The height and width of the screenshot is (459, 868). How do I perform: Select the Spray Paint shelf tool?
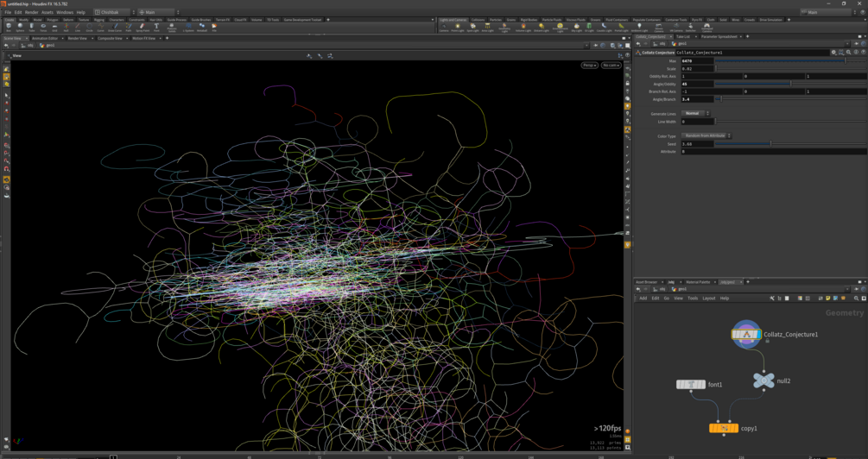(143, 27)
